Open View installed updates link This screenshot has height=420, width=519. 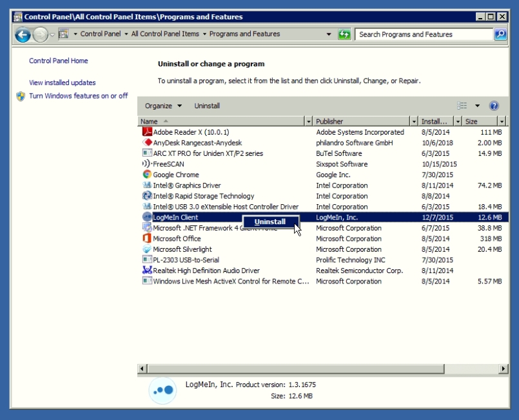63,82
